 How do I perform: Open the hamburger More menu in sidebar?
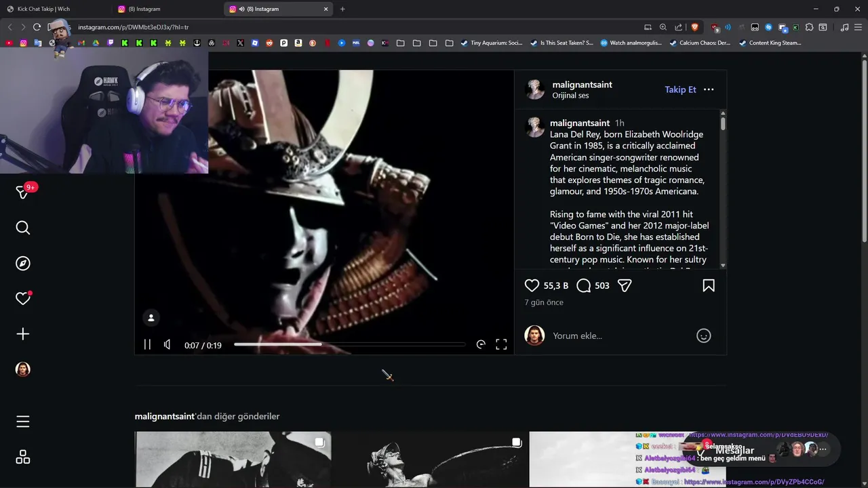click(x=23, y=422)
